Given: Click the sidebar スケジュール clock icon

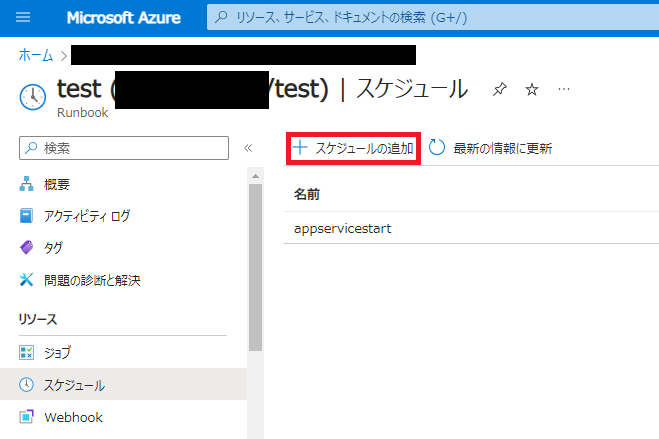Looking at the screenshot, I should pos(26,384).
